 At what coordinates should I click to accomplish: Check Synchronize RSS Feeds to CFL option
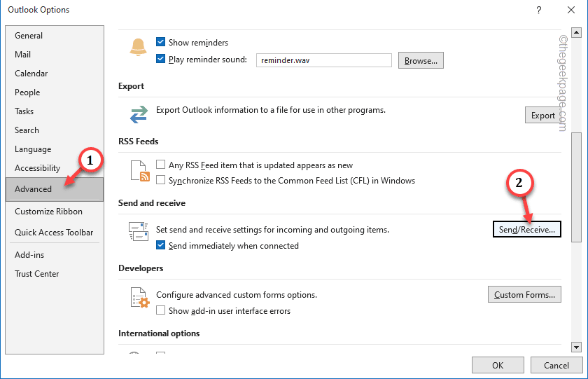[x=160, y=180]
